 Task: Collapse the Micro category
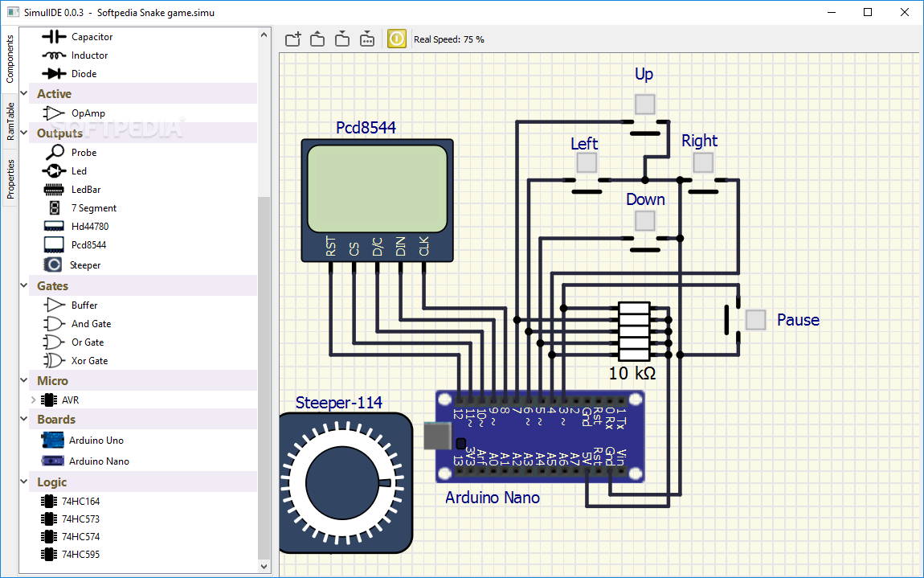(x=24, y=380)
